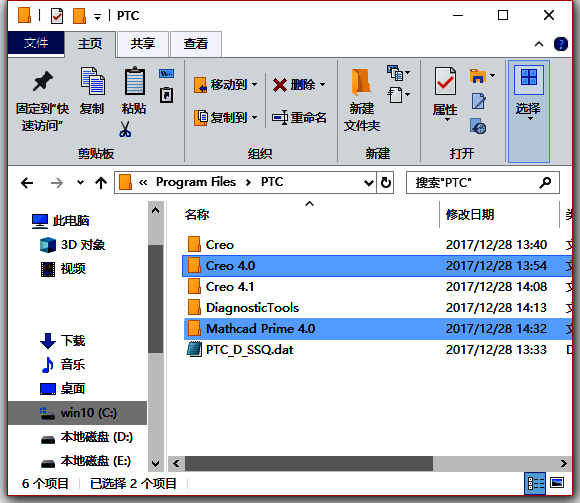Viewport: 580px width, 503px height.
Task: Expand the Delete dropdown arrow
Action: (x=323, y=85)
